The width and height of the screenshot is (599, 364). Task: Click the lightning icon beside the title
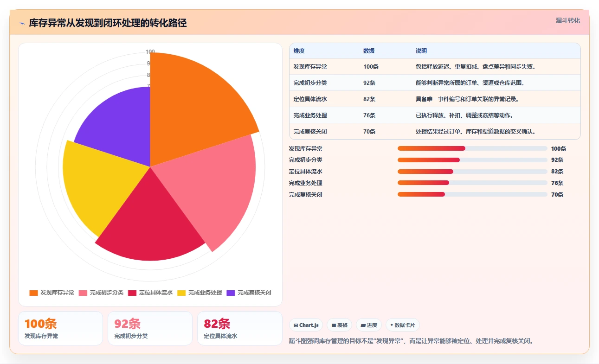click(22, 23)
